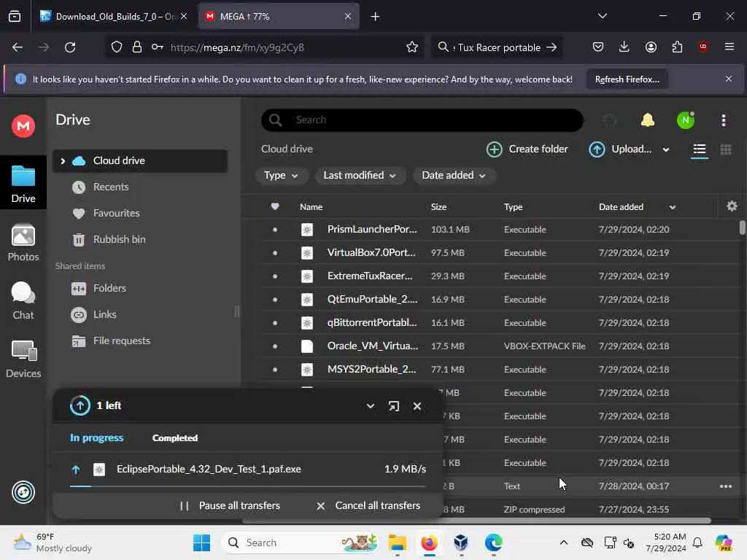Image resolution: width=747 pixels, height=560 pixels.
Task: Click the Create folder plus icon
Action: (494, 149)
